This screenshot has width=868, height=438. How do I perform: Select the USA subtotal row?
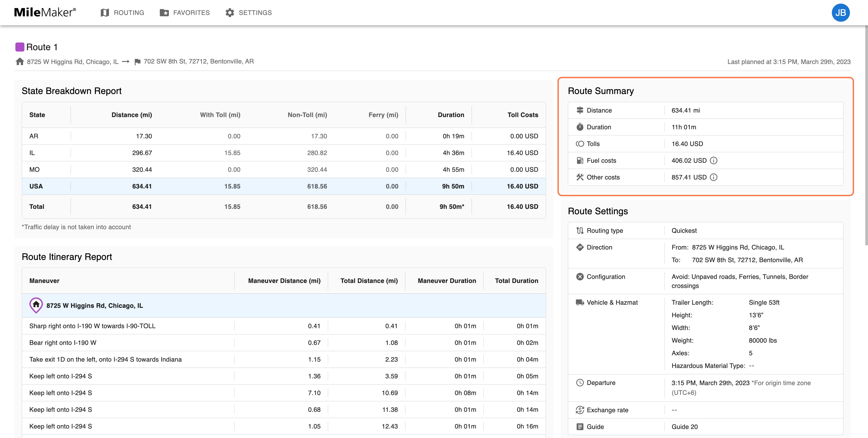click(284, 186)
